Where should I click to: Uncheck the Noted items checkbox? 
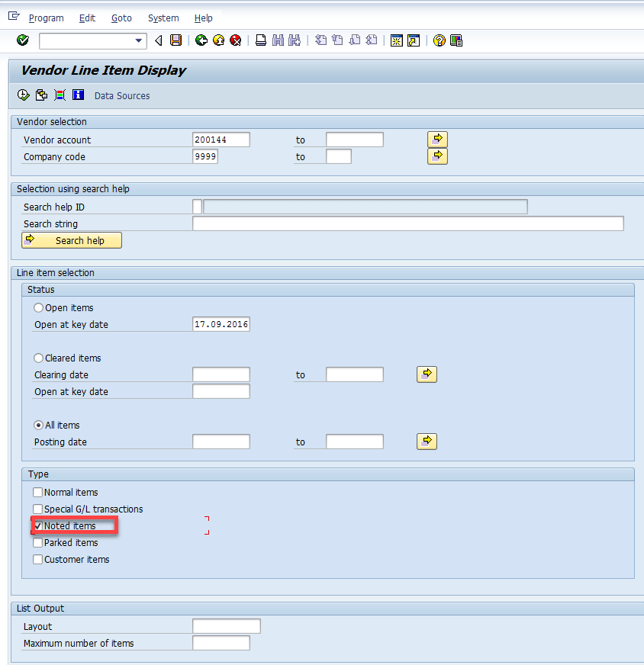pyautogui.click(x=38, y=526)
